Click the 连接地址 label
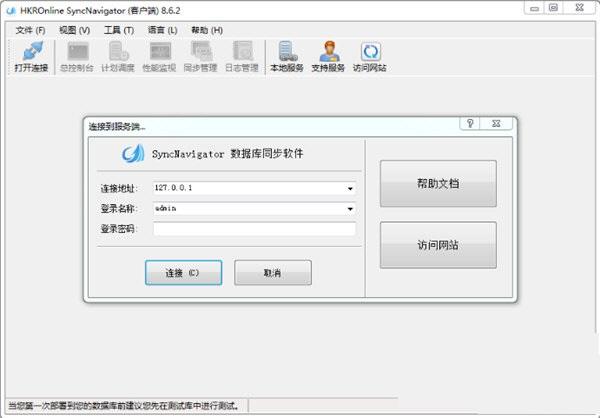The width and height of the screenshot is (600, 418). click(119, 188)
